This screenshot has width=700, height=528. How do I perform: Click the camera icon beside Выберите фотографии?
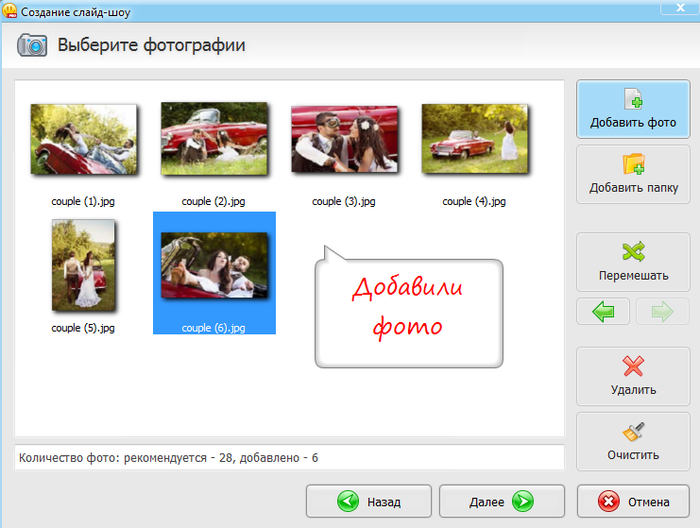point(32,45)
